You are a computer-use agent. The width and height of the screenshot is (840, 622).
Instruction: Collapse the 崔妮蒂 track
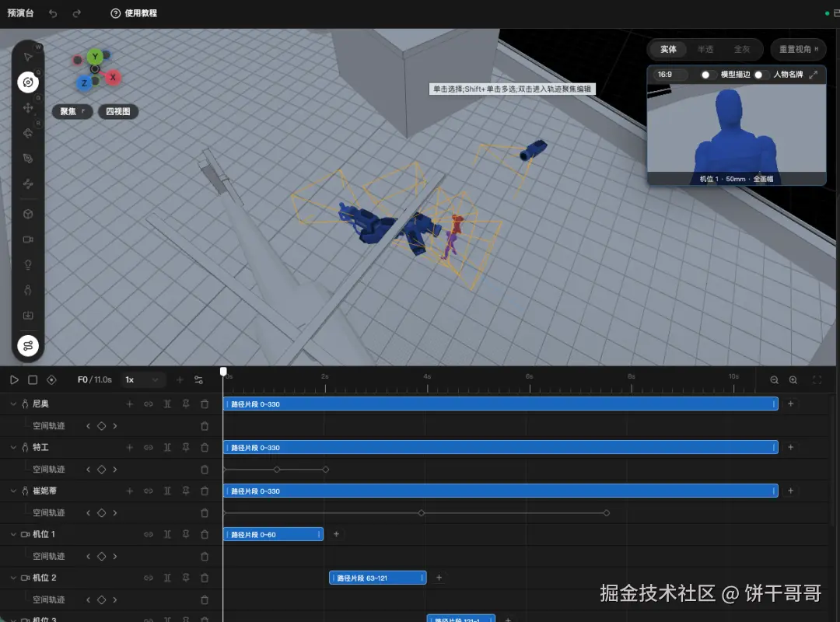(13, 491)
